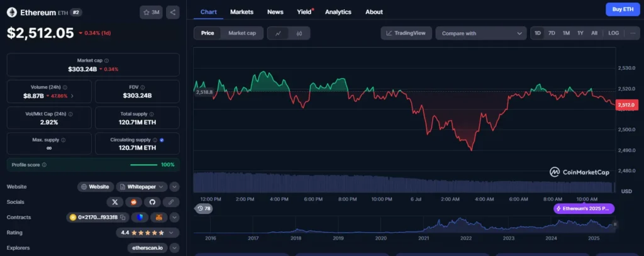
Task: Switch to the Yield tab
Action: click(305, 12)
